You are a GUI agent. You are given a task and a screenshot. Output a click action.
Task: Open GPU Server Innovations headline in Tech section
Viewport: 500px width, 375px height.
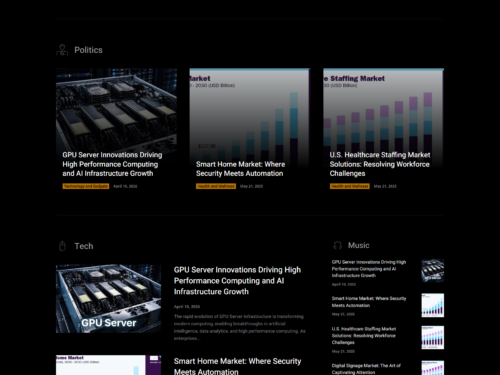click(237, 281)
